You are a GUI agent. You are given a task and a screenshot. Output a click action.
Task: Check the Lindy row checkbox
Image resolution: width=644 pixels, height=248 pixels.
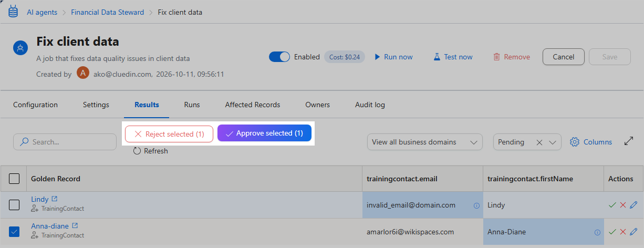point(15,205)
